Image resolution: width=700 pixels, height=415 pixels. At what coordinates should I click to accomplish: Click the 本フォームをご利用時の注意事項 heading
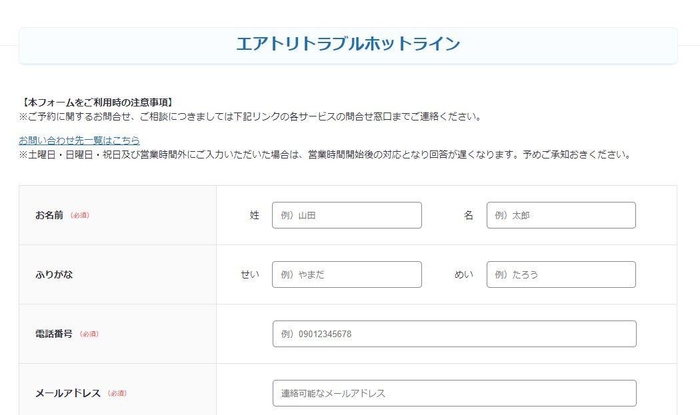[x=97, y=102]
